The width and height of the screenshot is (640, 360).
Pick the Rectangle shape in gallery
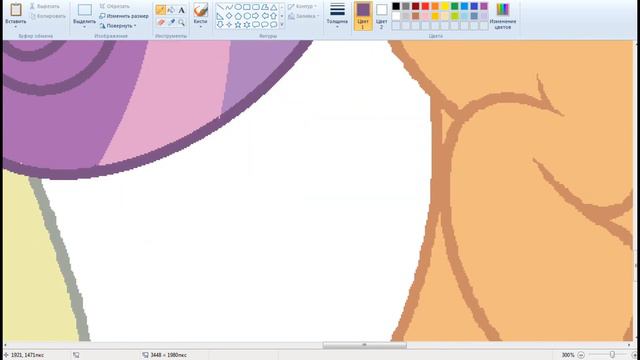pos(247,7)
